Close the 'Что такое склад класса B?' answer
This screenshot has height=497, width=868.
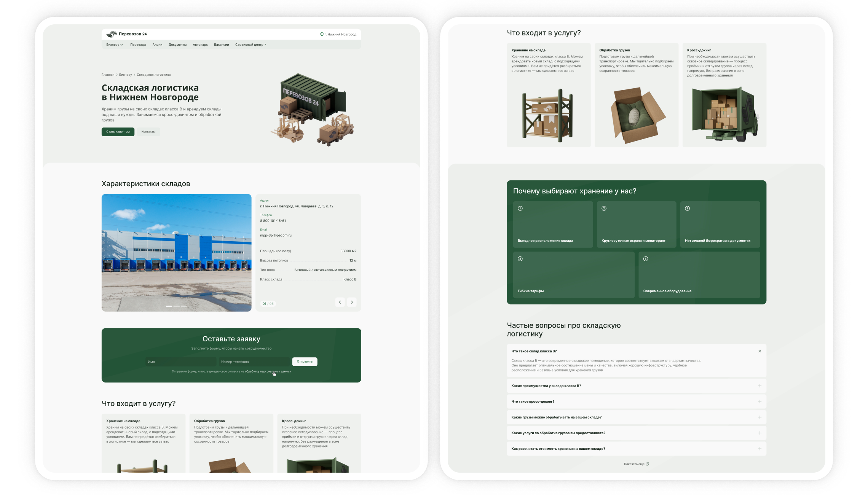759,351
